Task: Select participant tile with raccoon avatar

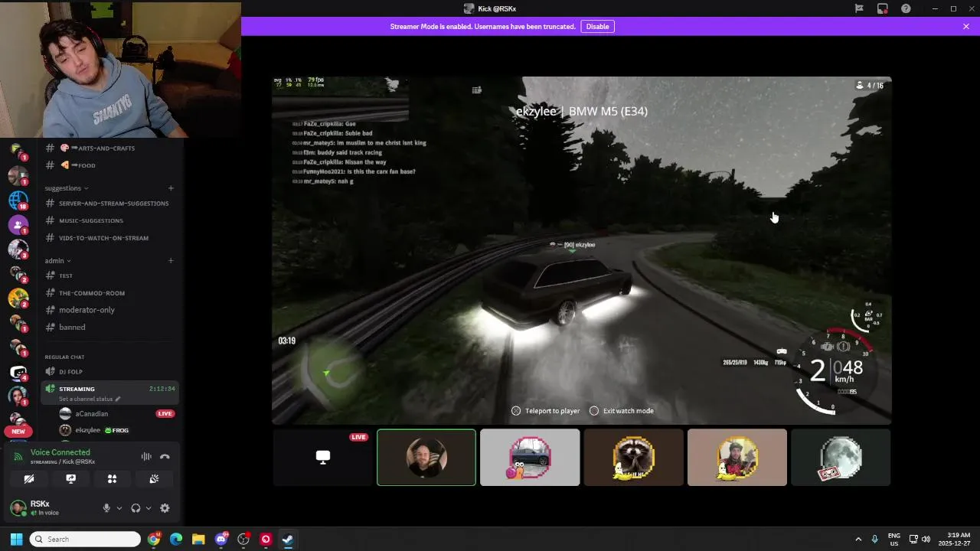Action: coord(633,458)
